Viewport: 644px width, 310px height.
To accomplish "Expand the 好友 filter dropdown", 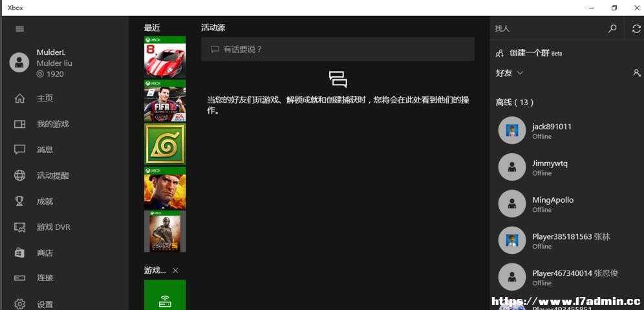I will 520,73.
